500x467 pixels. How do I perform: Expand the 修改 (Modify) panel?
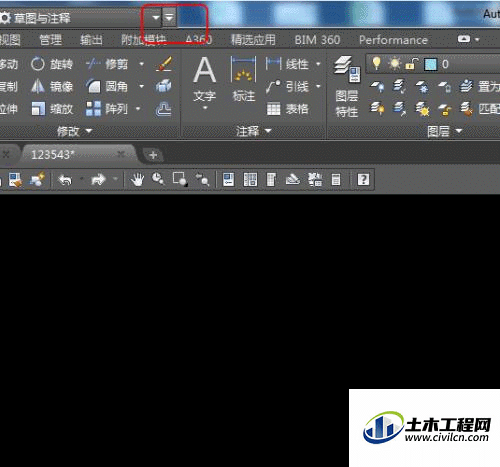(74, 131)
